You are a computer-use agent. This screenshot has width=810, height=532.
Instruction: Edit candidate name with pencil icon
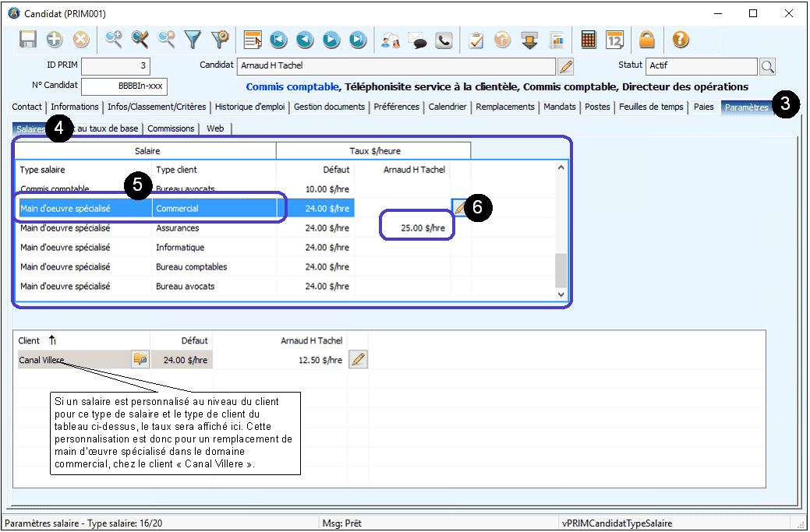(567, 66)
